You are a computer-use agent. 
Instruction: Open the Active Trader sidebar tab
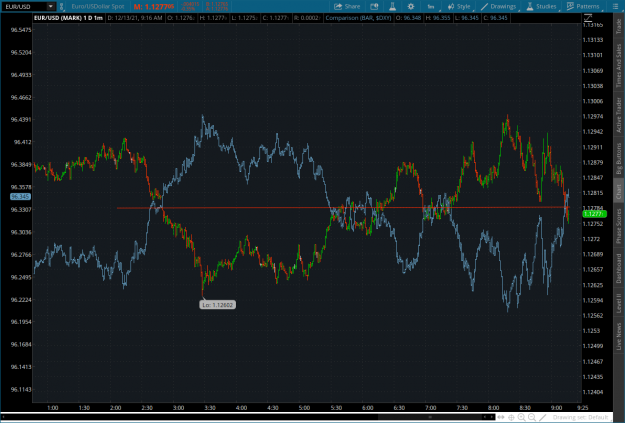619,115
